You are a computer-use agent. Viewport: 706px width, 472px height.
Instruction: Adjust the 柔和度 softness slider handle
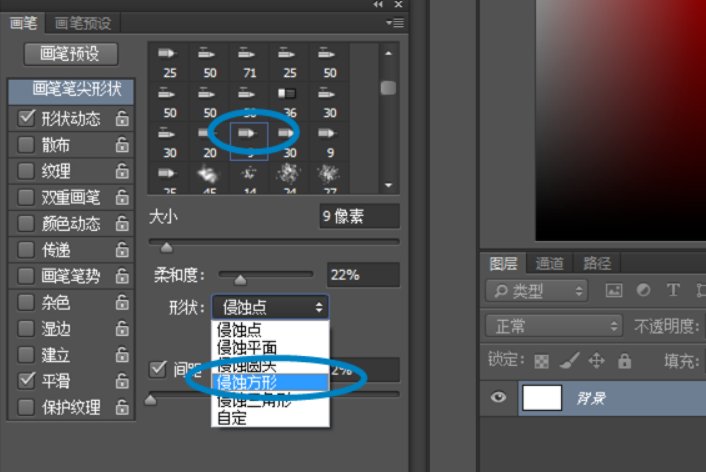[x=240, y=280]
